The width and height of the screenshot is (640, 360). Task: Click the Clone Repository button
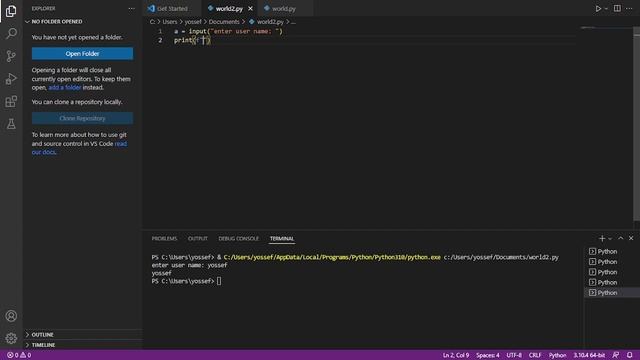tap(82, 118)
